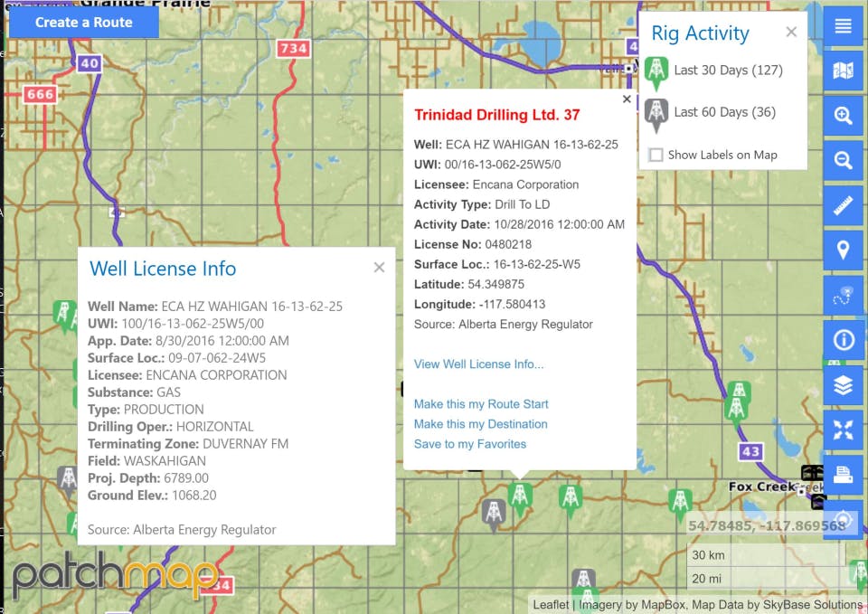Click Highway 734 road shield
868x614 pixels.
pyautogui.click(x=293, y=49)
